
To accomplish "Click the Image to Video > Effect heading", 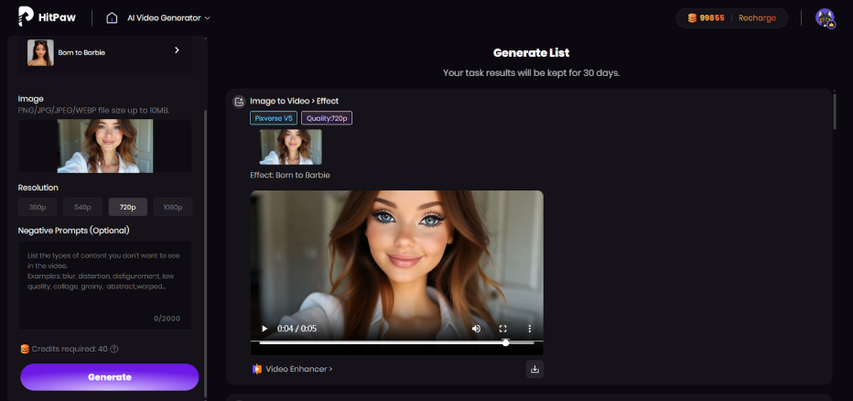I will coord(294,101).
